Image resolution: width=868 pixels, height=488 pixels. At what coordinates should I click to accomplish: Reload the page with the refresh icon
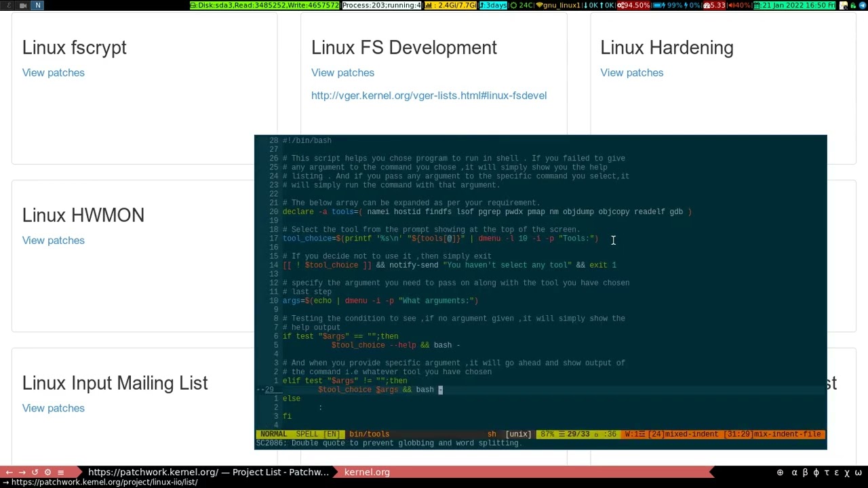35,472
